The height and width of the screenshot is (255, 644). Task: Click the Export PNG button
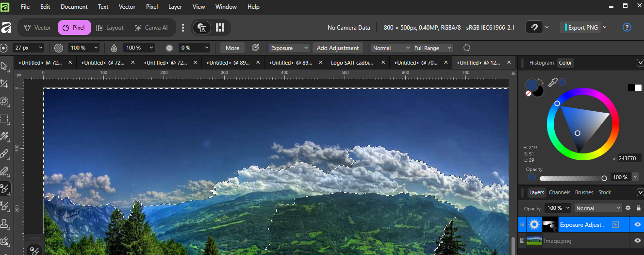[580, 27]
